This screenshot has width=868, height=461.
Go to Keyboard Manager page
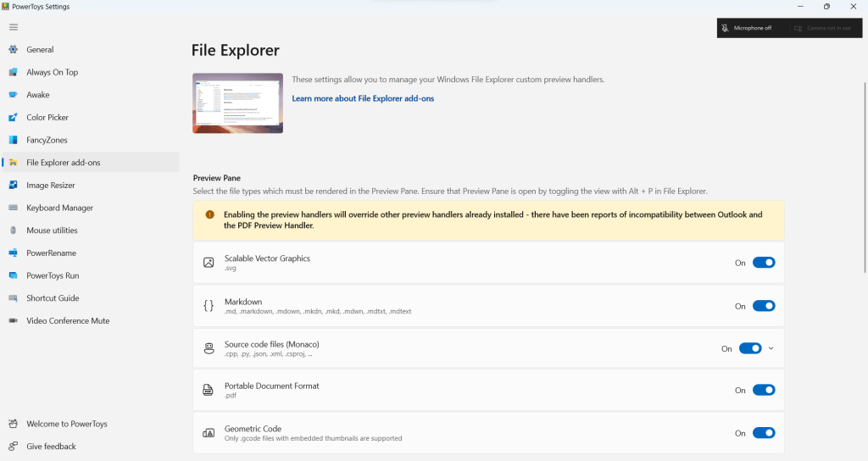(91, 208)
